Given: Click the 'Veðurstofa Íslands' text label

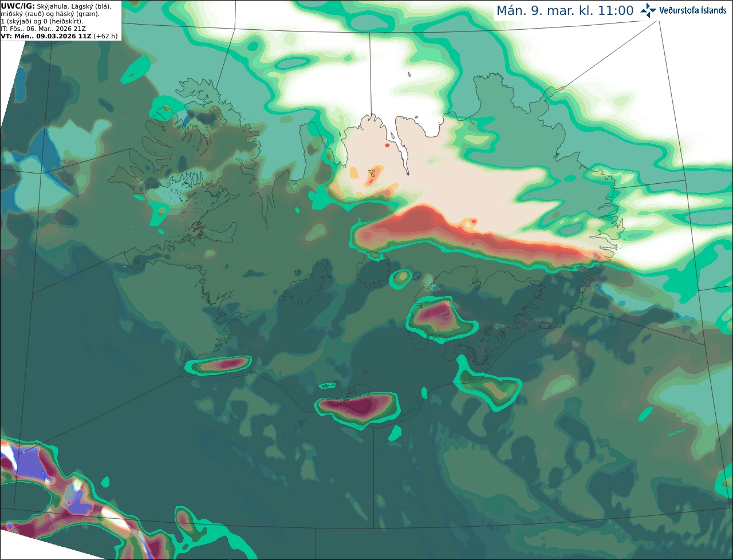Looking at the screenshot, I should [693, 10].
